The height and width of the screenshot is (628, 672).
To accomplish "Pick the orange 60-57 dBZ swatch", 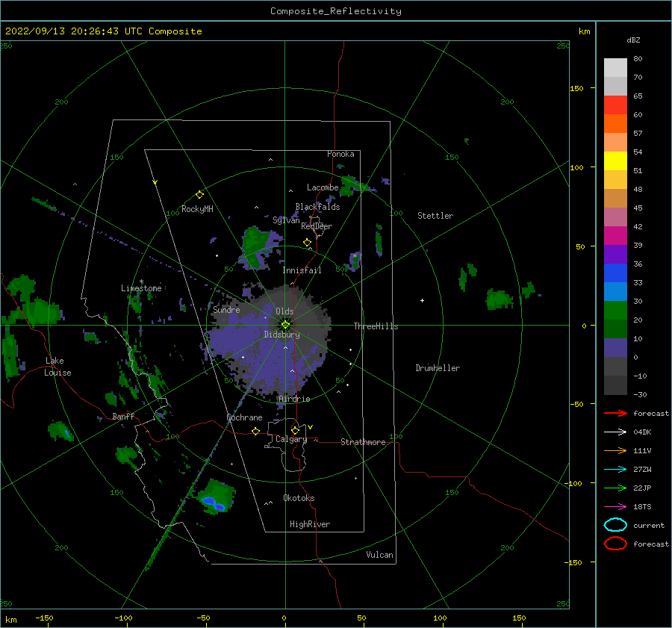I will pos(615,124).
